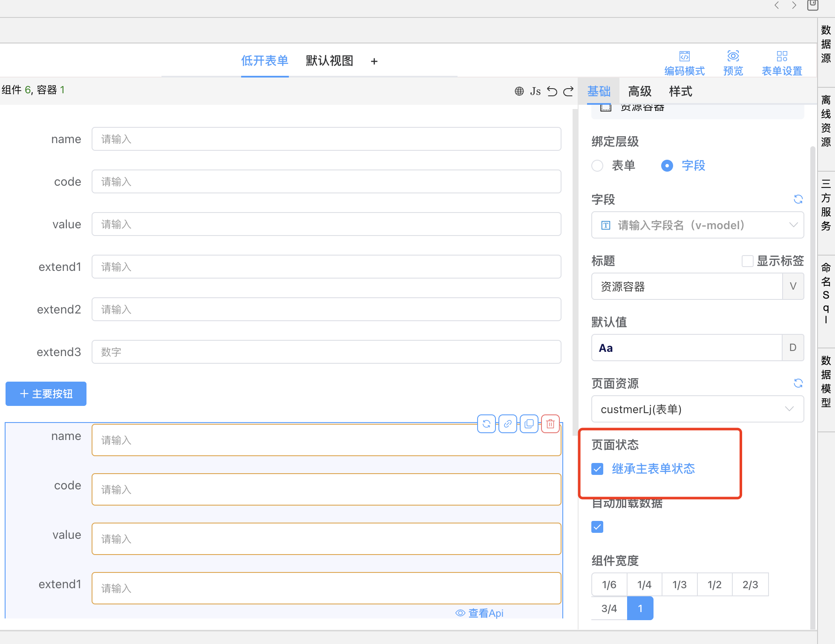Click the V variable button beside 资源容器
Image resolution: width=835 pixels, height=644 pixels.
pos(793,286)
